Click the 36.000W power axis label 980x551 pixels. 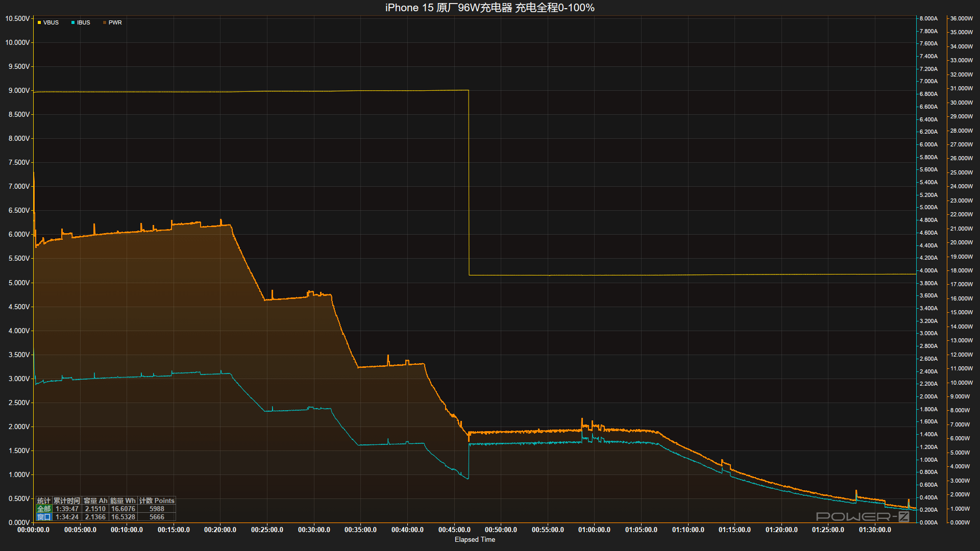tap(961, 18)
